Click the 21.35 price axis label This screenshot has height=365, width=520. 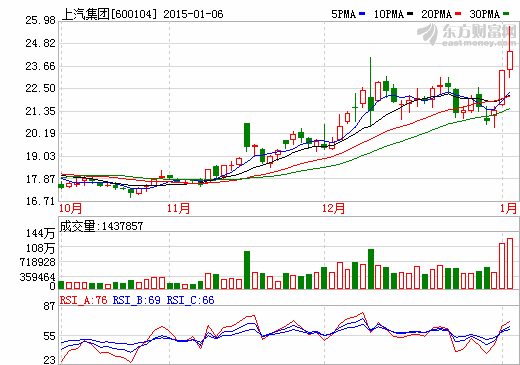(x=40, y=111)
